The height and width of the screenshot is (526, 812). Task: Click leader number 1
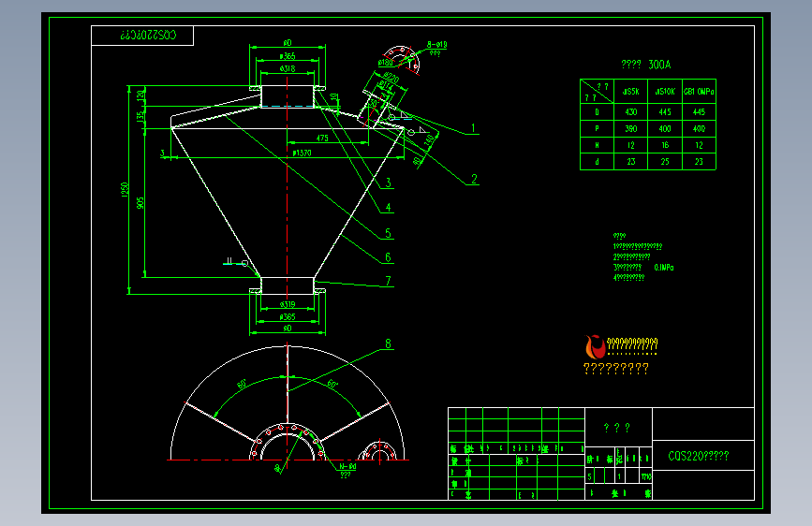472,128
